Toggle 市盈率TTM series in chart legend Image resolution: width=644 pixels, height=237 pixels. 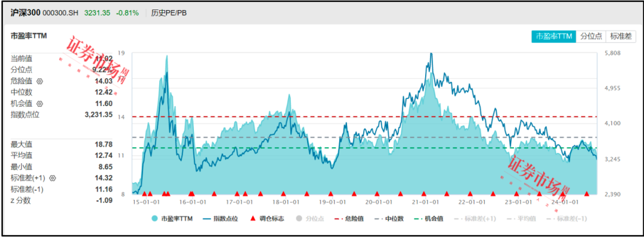click(172, 219)
